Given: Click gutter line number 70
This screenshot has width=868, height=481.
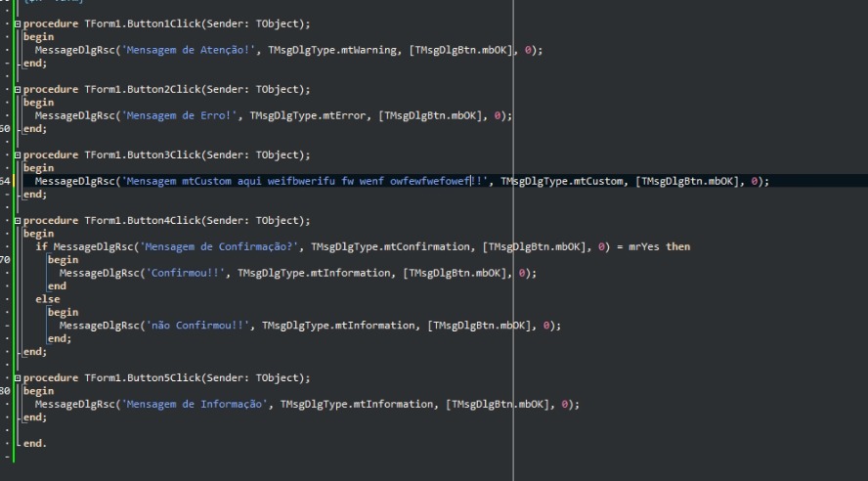Looking at the screenshot, I should pyautogui.click(x=5, y=260).
